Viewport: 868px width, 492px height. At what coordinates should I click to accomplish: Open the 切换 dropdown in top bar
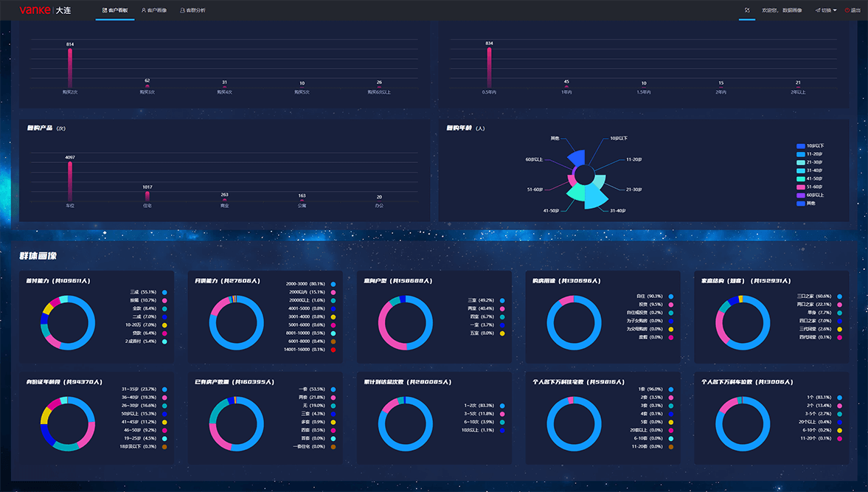(x=827, y=10)
